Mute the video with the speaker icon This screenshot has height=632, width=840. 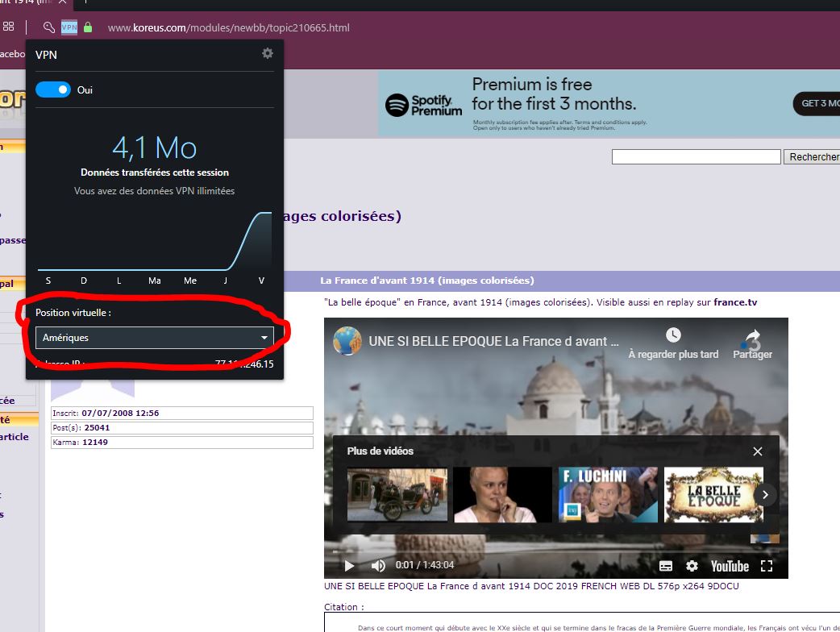pos(377,565)
